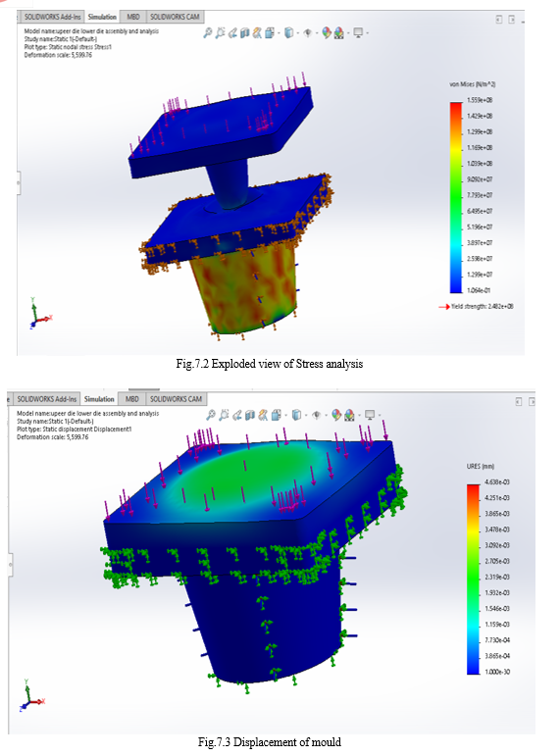Select Display Style icon in the displacement plot window

coord(296,415)
